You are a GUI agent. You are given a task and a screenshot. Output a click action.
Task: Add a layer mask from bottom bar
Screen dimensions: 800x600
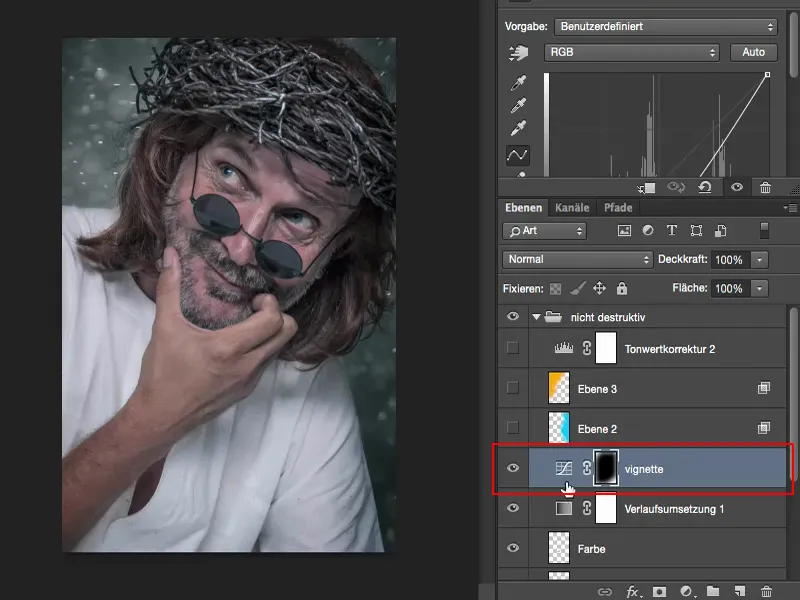[660, 591]
